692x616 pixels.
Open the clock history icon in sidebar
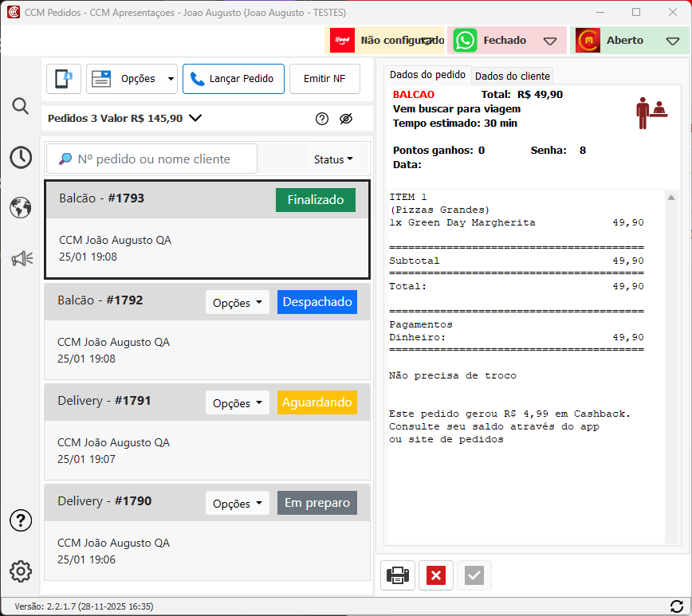pos(21,157)
